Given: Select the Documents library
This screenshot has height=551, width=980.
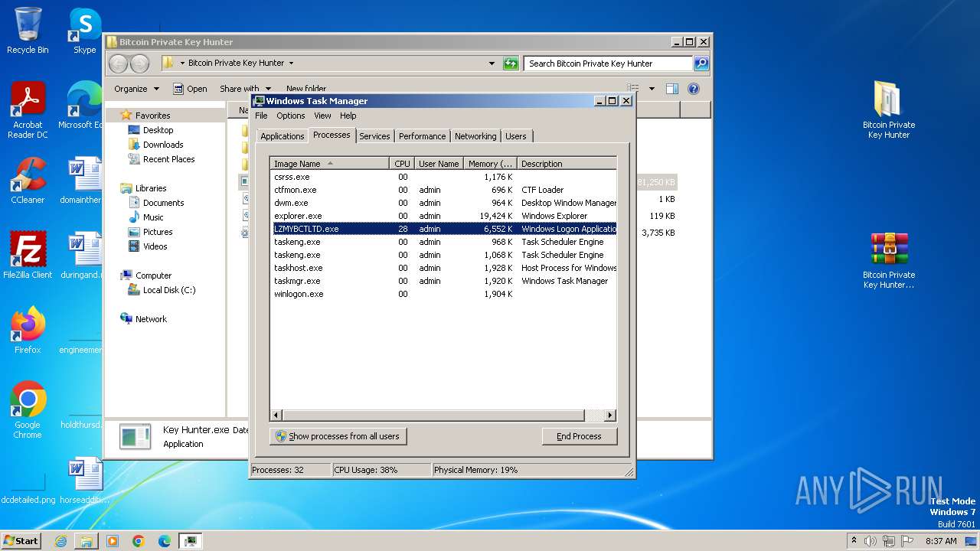Looking at the screenshot, I should pyautogui.click(x=163, y=203).
